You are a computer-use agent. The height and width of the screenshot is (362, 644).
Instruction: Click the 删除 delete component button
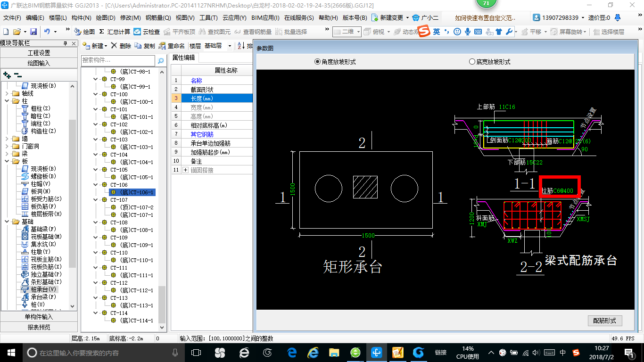pos(122,46)
